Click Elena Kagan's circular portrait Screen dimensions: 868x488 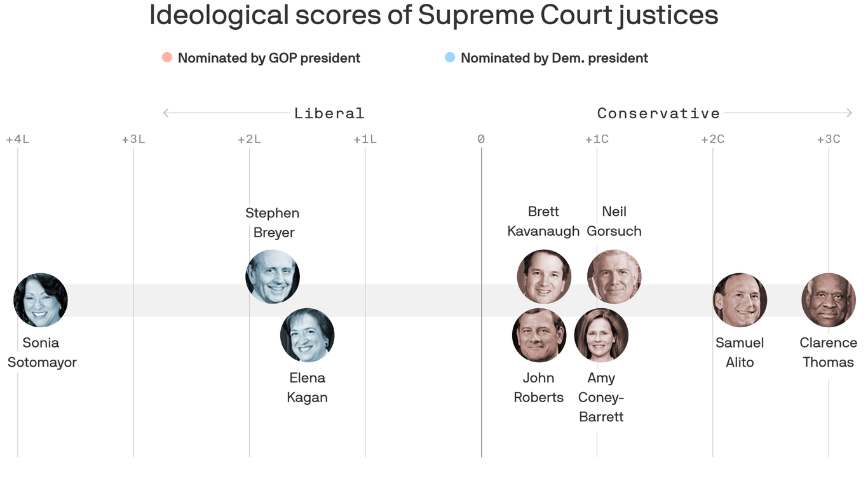[x=308, y=335]
